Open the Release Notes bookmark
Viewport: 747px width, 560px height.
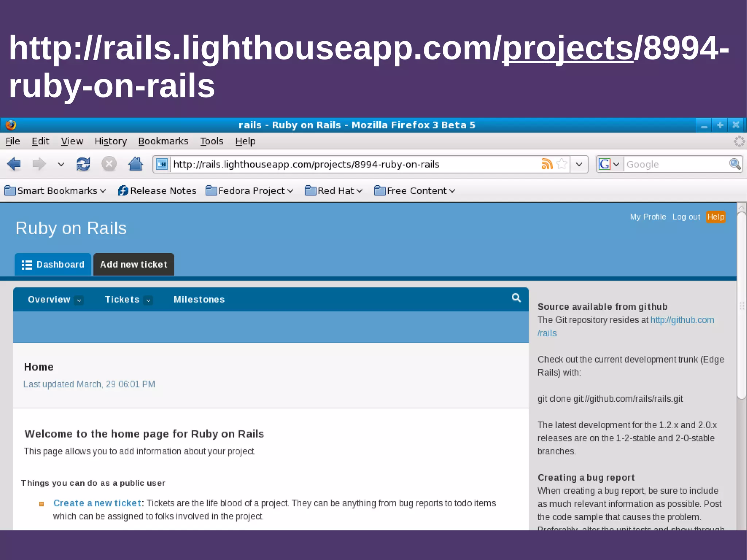[157, 191]
